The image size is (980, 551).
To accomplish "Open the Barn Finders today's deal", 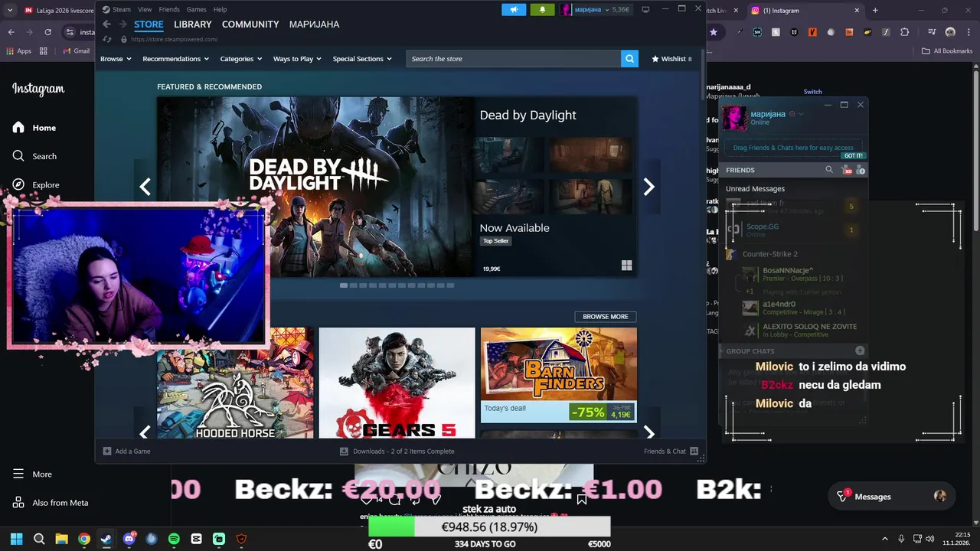I will pos(559,375).
